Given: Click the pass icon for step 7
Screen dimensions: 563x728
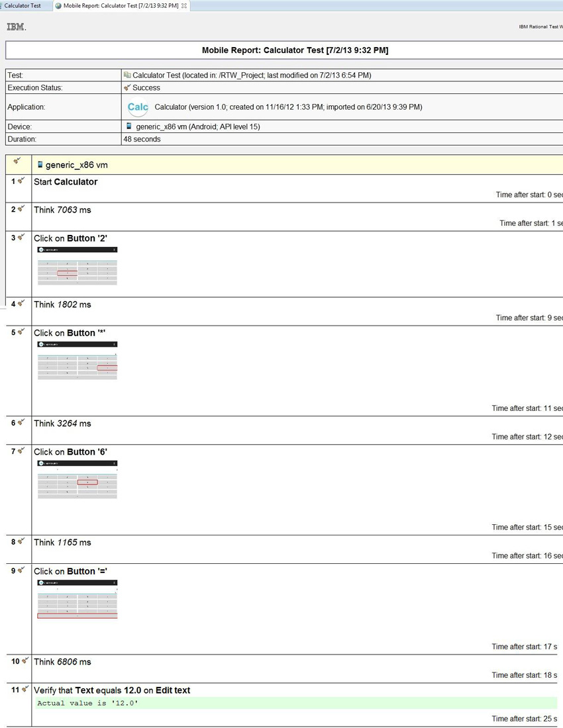Looking at the screenshot, I should pyautogui.click(x=21, y=451).
